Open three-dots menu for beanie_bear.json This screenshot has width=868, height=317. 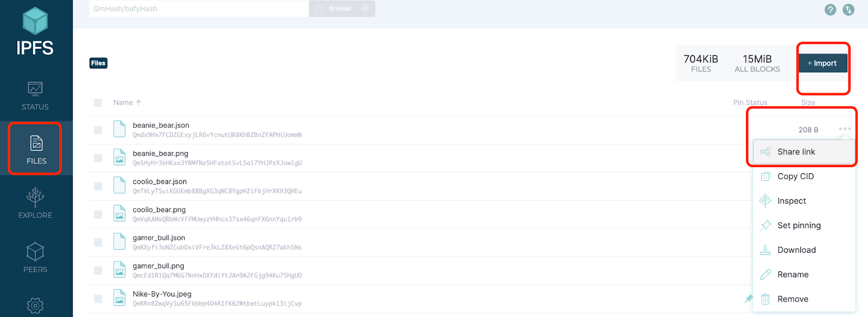coord(845,129)
